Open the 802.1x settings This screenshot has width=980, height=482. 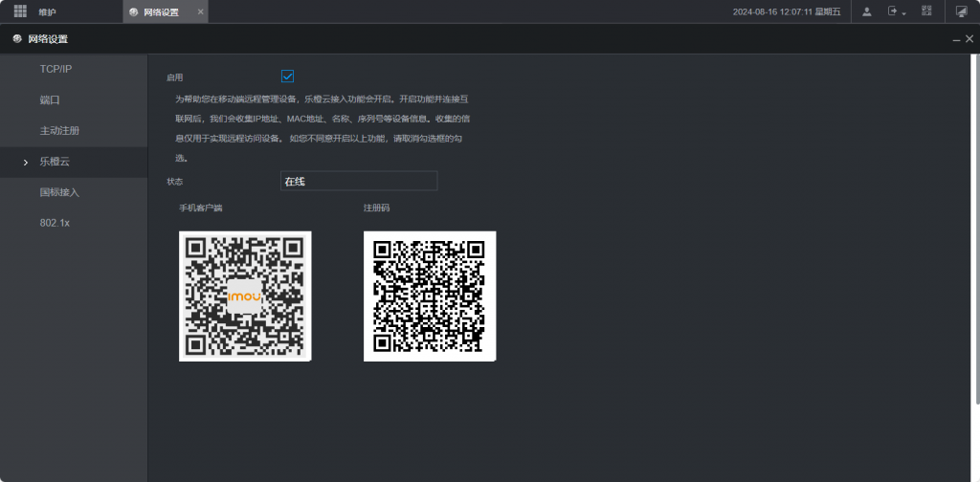point(55,223)
